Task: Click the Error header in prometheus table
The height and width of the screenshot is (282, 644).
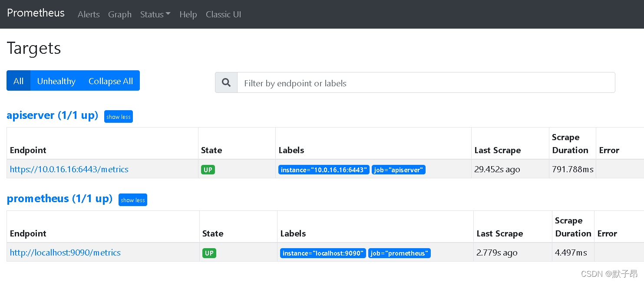Action: point(607,233)
